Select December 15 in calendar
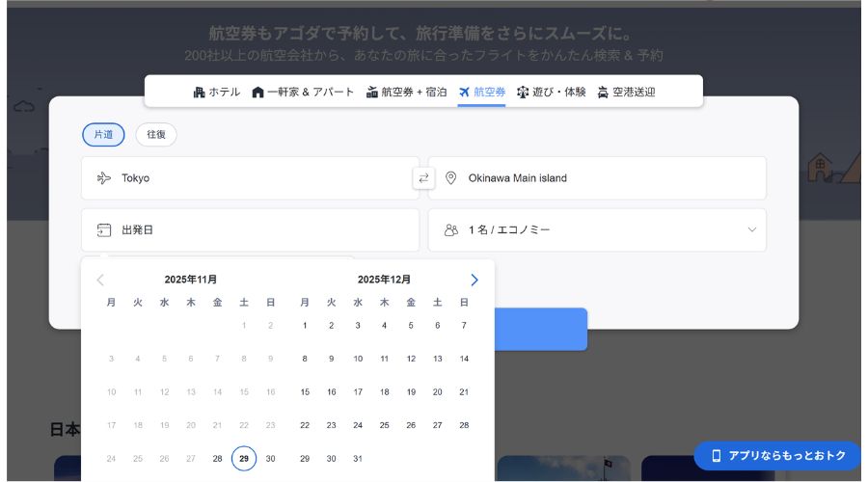This screenshot has width=868, height=482. pyautogui.click(x=305, y=392)
